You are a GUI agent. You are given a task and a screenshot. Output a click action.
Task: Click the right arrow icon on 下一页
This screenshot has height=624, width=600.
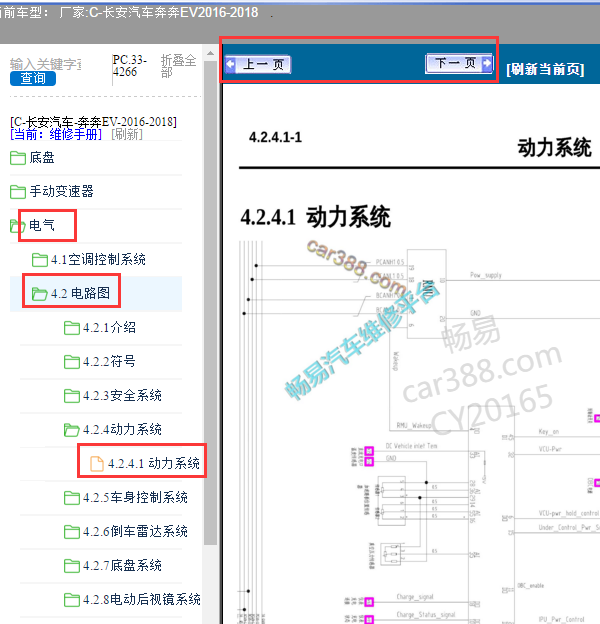[487, 63]
